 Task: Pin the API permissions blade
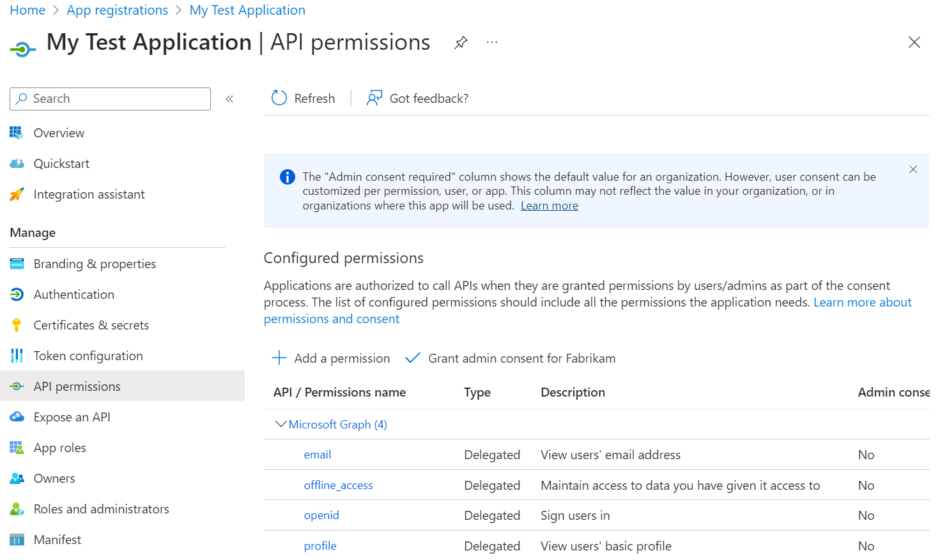pos(461,43)
